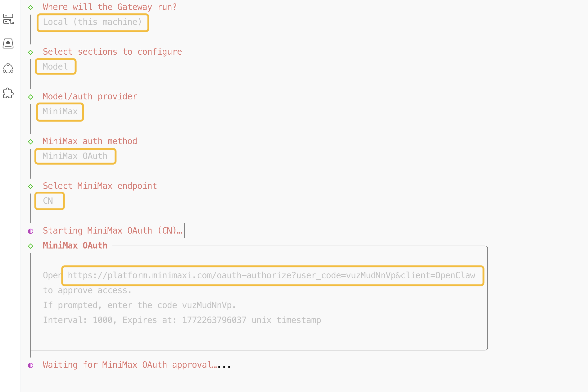Click the spinner beside Starting MiniMax OAuth
Screen dimensions: 588x392
point(31,231)
